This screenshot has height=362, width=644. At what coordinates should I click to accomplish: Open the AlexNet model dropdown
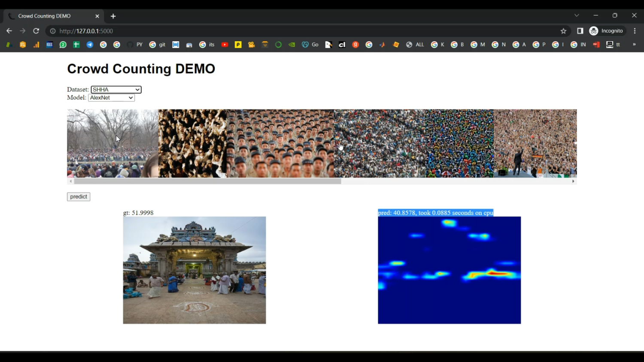click(x=111, y=97)
